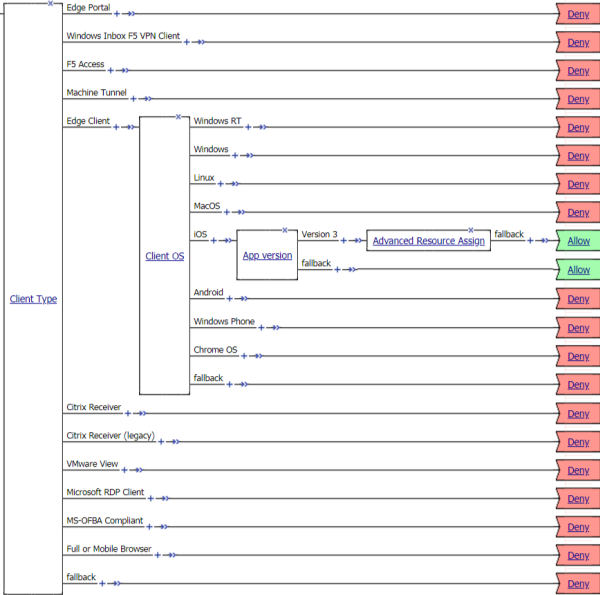Click the Allow ending after Advanced Resource Assign
Screen dimensions: 600x595
tap(578, 241)
